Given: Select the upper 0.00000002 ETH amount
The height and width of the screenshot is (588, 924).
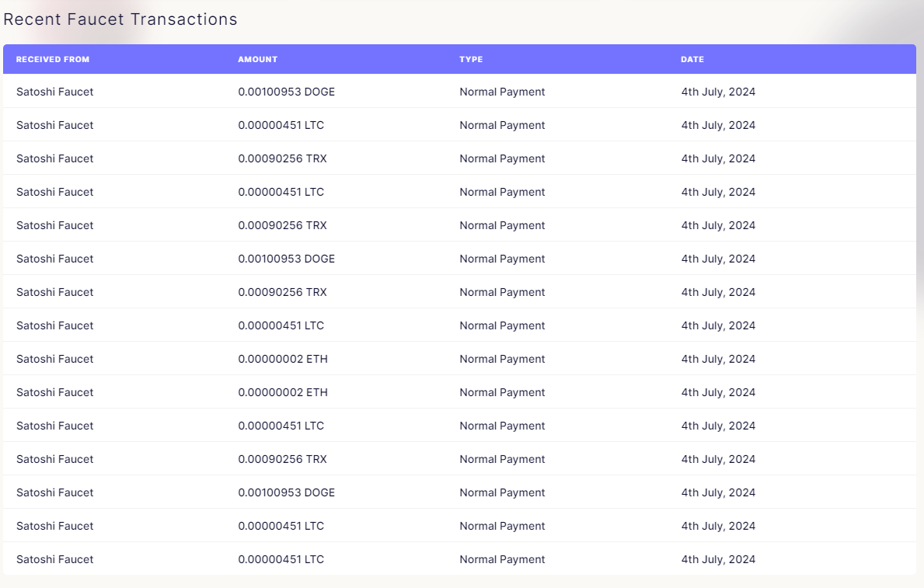Looking at the screenshot, I should tap(283, 360).
